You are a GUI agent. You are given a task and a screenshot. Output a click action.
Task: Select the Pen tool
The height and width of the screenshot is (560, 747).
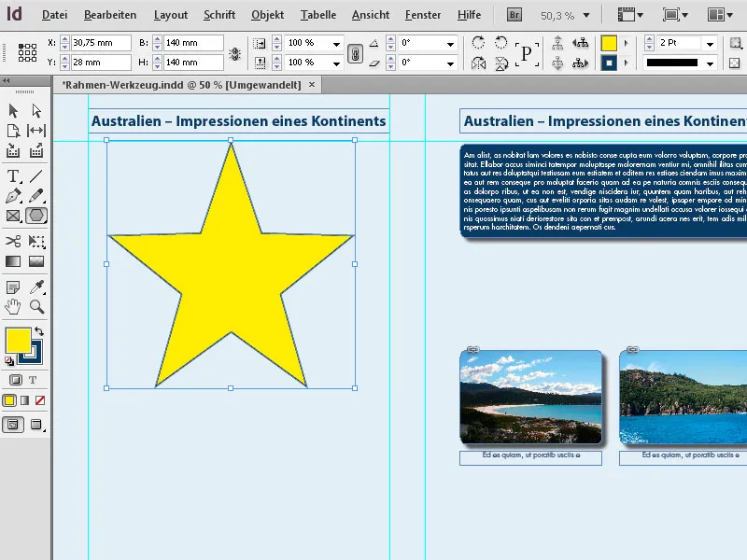click(13, 196)
